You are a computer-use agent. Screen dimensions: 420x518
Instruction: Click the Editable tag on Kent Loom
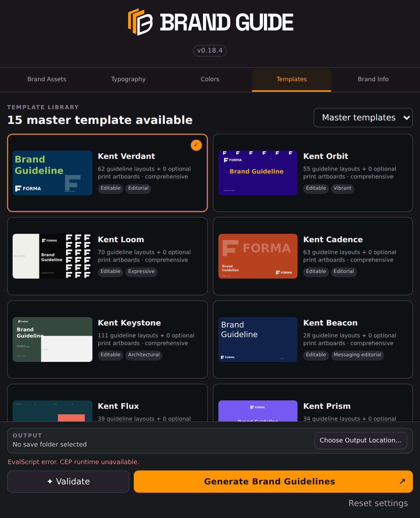pyautogui.click(x=111, y=272)
